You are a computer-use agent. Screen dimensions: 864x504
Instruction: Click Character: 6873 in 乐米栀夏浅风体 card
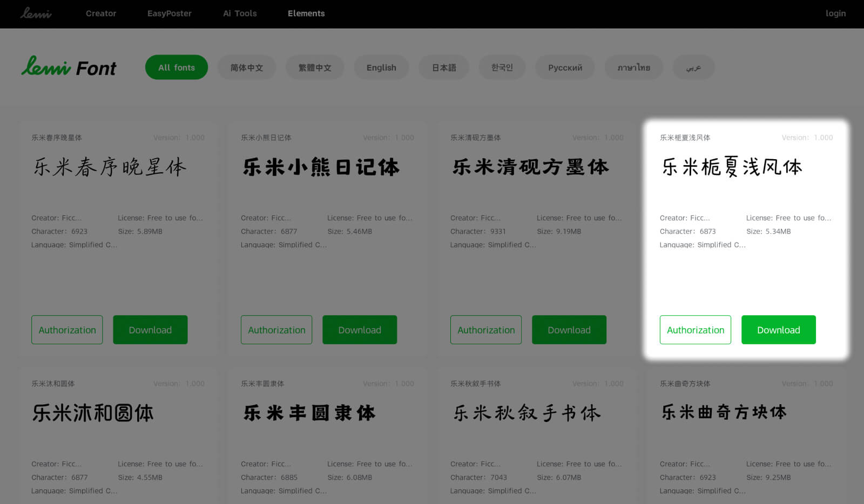688,231
